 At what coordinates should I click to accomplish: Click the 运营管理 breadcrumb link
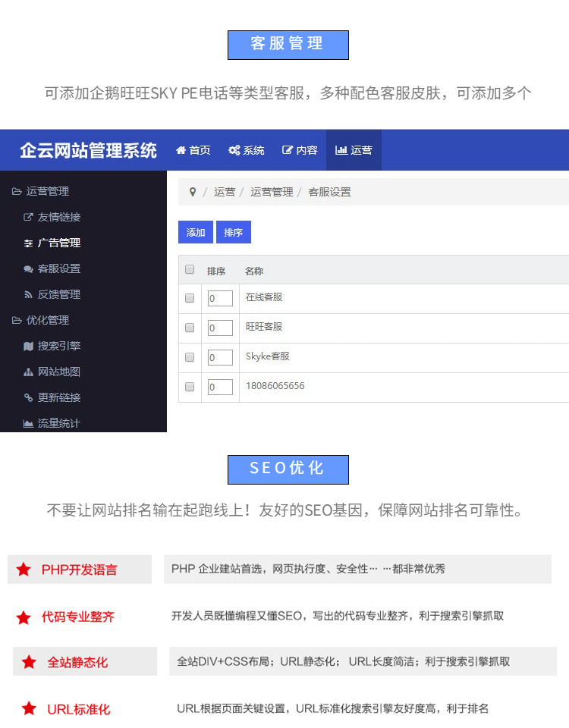tap(272, 192)
